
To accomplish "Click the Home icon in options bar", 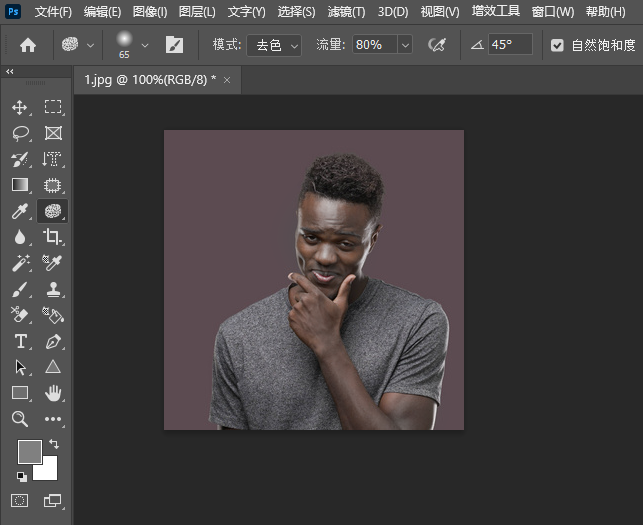I will click(28, 45).
